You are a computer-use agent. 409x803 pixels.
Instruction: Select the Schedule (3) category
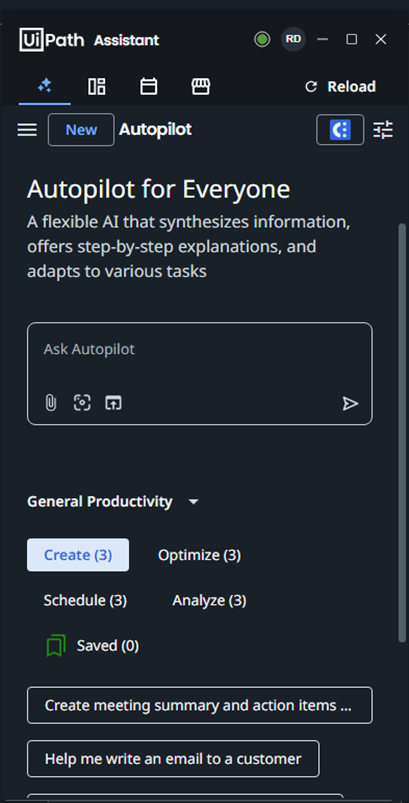pos(85,600)
